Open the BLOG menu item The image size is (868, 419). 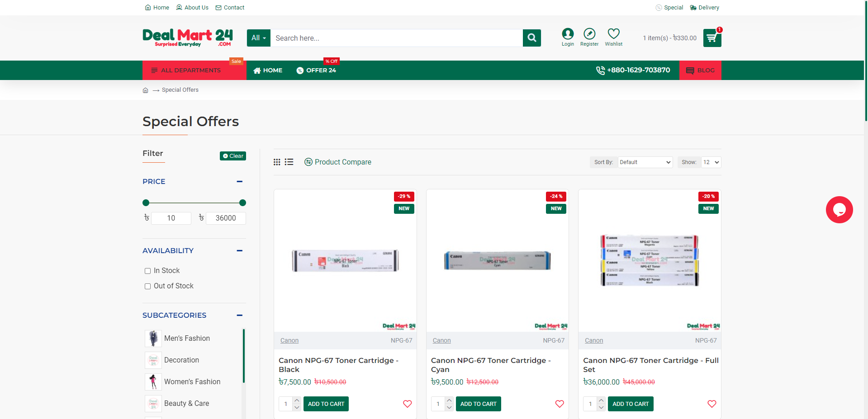coord(700,70)
